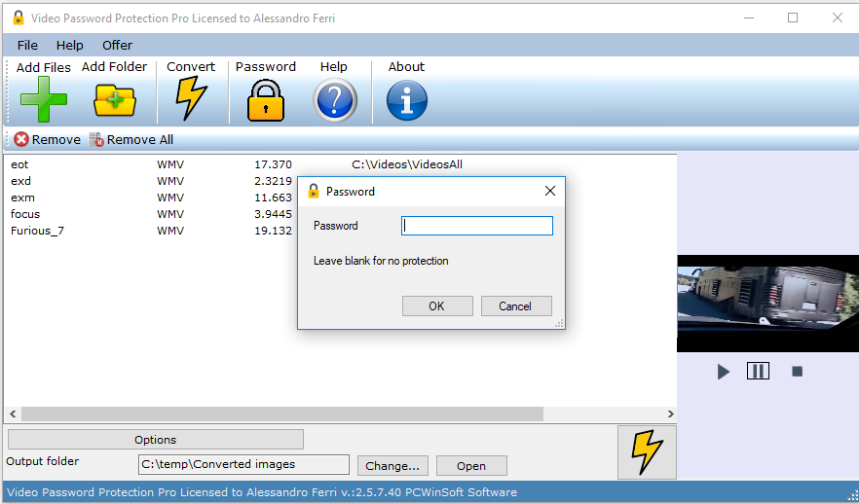This screenshot has width=859, height=504.
Task: Open the Offer menu
Action: coord(117,45)
